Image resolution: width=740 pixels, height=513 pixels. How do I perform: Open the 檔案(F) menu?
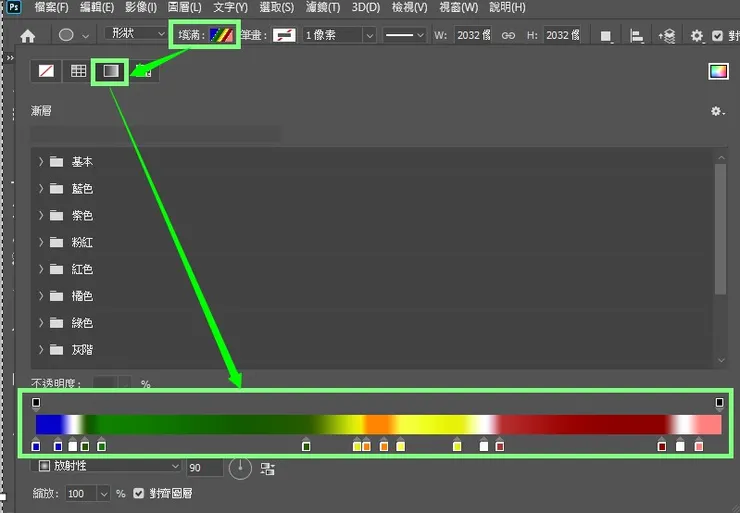tap(51, 8)
